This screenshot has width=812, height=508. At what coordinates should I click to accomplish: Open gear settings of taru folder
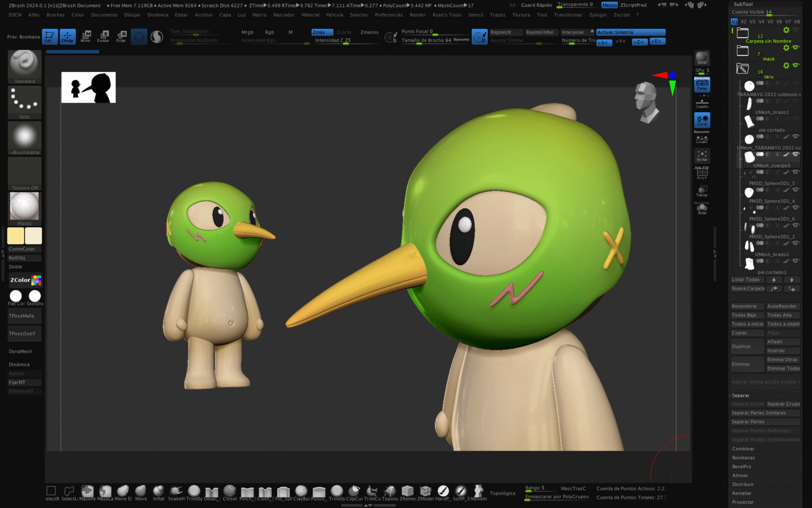[786, 66]
